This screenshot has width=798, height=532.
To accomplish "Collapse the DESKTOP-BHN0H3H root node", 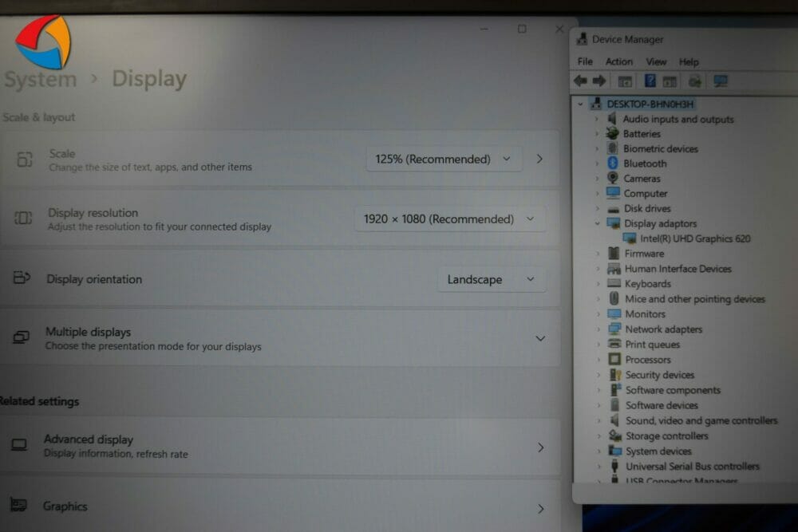I will (x=580, y=104).
